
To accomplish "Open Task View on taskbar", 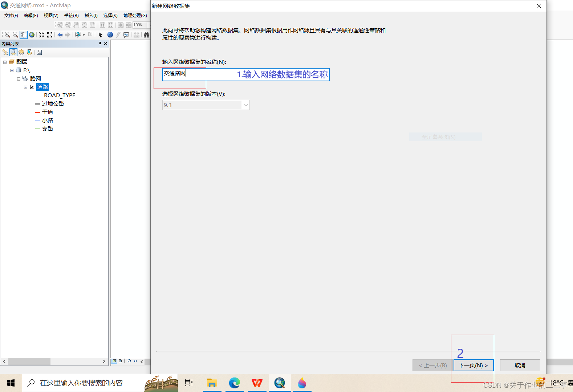I will coord(189,383).
